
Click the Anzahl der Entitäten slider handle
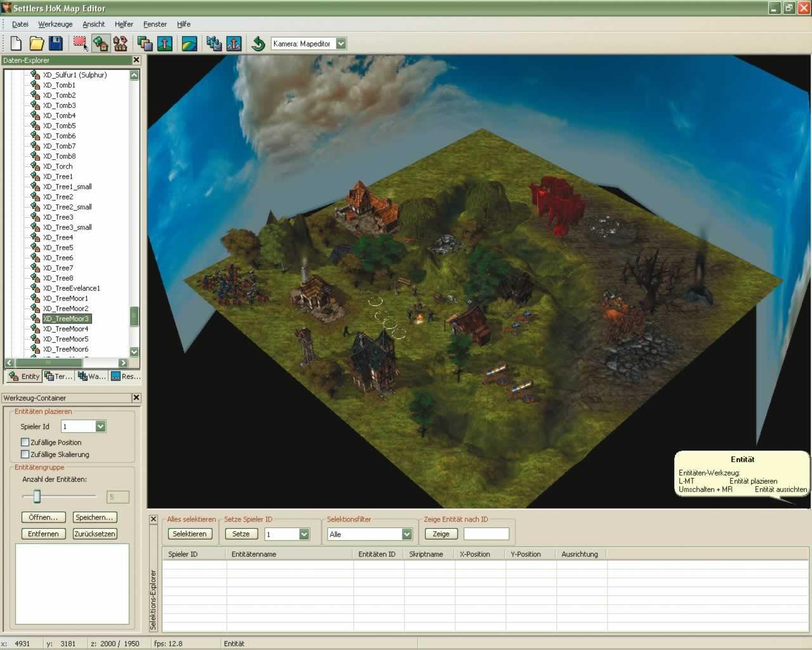click(x=37, y=496)
